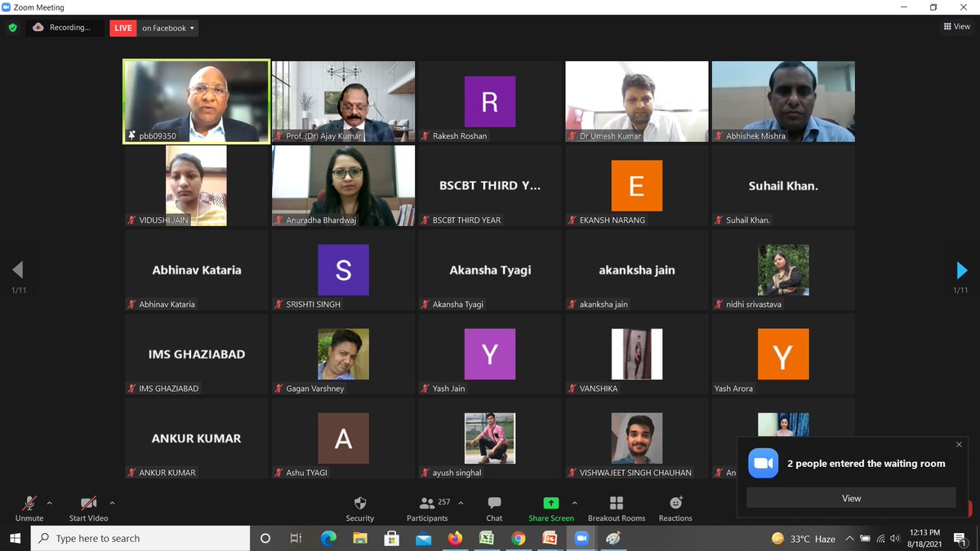Screen dimensions: 980x551
Task: Open the Participants panel
Action: pyautogui.click(x=427, y=508)
